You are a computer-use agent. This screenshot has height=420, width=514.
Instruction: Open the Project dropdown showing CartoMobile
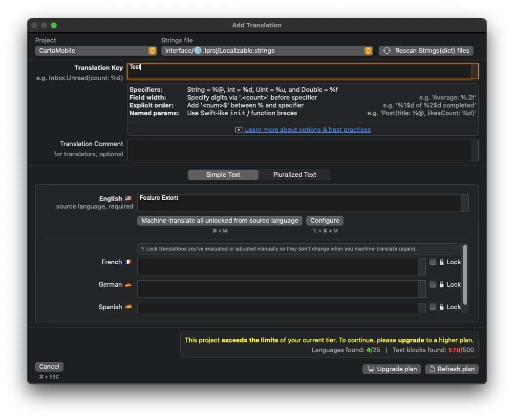pyautogui.click(x=96, y=50)
